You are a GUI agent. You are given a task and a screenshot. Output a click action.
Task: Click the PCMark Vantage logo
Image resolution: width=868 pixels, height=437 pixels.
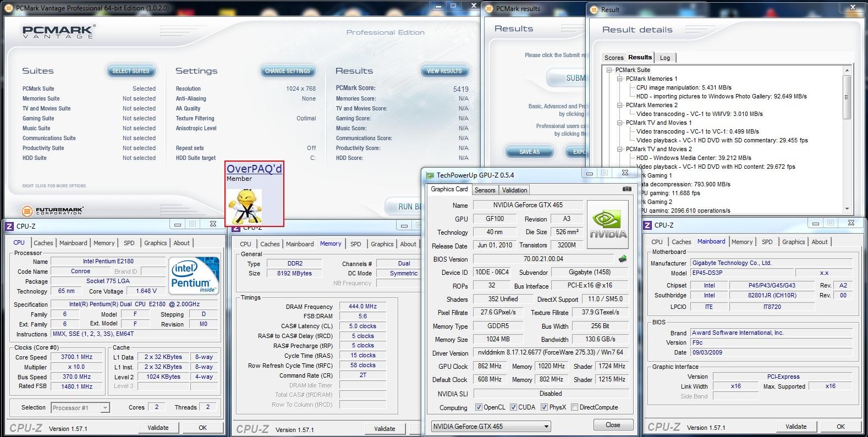[x=59, y=32]
